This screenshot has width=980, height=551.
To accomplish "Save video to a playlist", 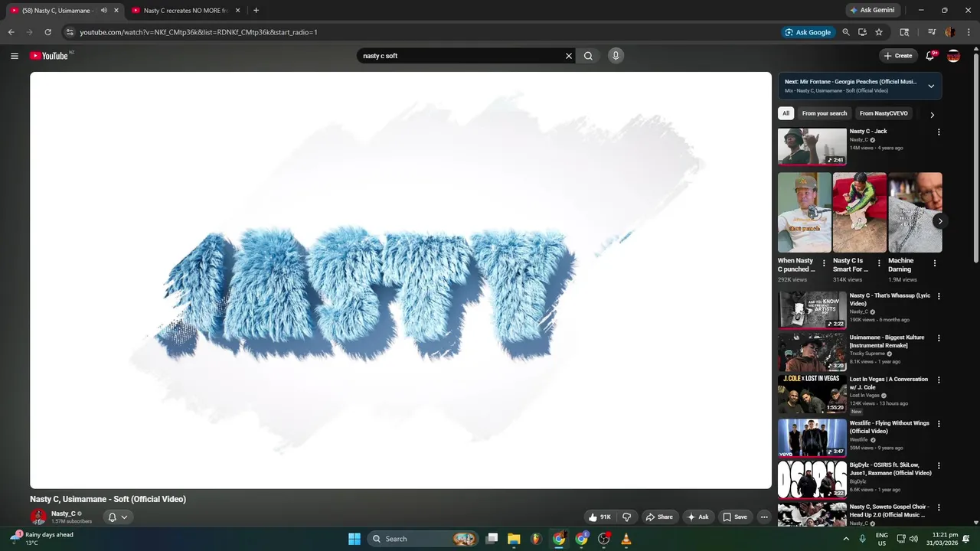I will click(x=735, y=517).
